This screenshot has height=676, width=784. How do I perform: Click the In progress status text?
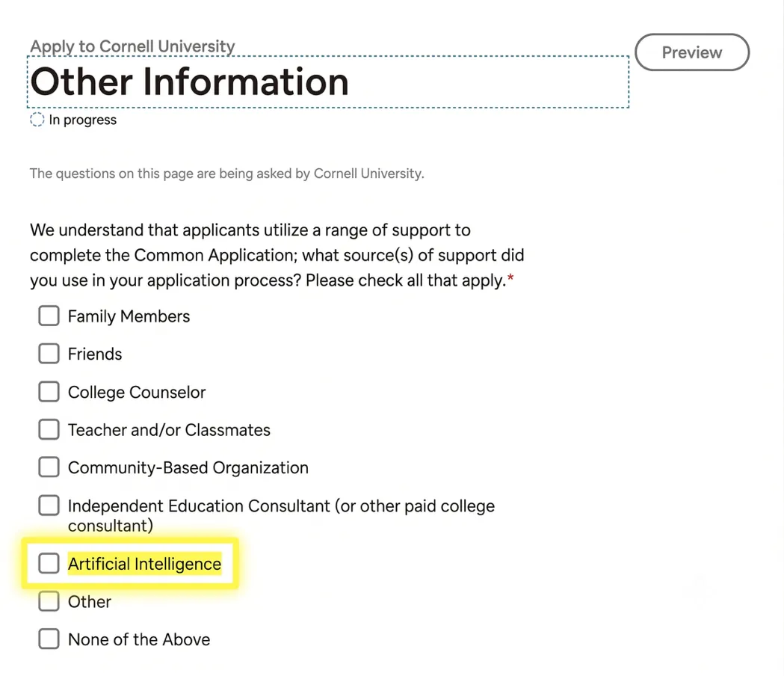coord(82,120)
